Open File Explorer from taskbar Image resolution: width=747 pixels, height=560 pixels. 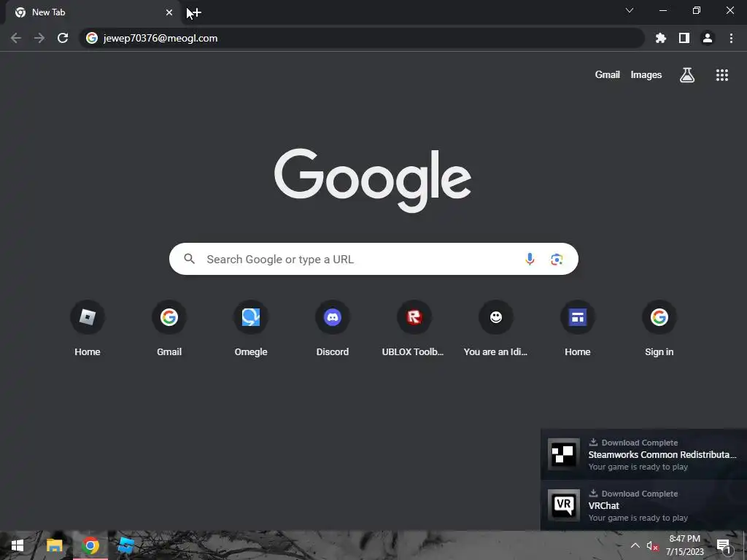54,545
